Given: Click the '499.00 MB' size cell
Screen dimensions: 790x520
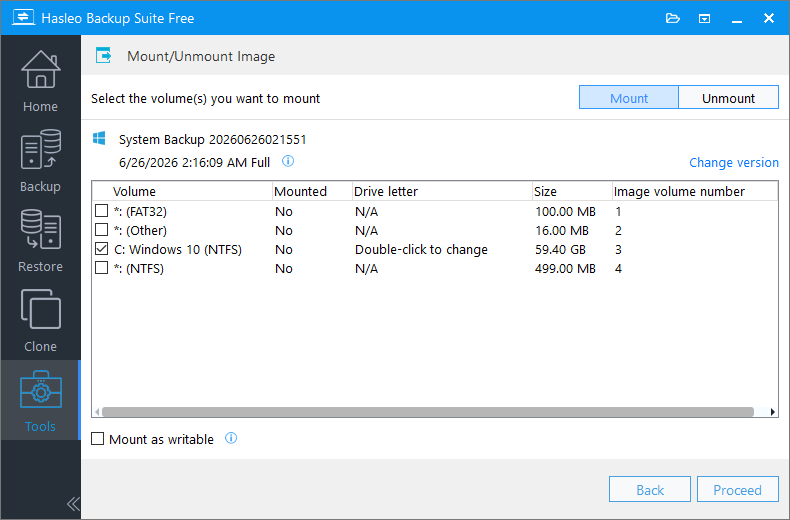Looking at the screenshot, I should (x=565, y=269).
